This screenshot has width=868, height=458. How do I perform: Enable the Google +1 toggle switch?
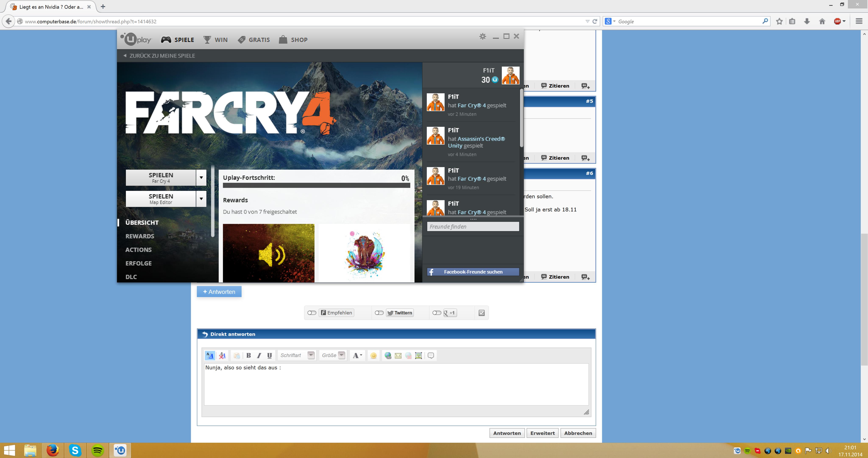coord(437,313)
